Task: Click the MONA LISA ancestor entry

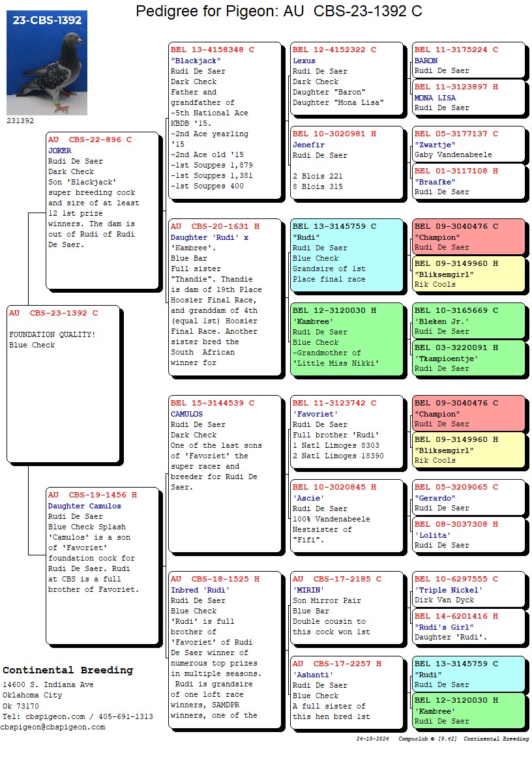Action: (468, 97)
